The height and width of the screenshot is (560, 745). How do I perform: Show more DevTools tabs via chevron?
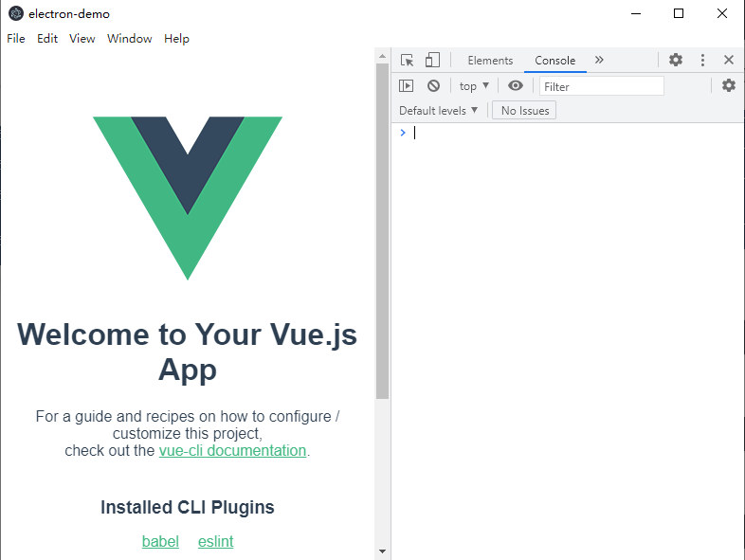[599, 60]
